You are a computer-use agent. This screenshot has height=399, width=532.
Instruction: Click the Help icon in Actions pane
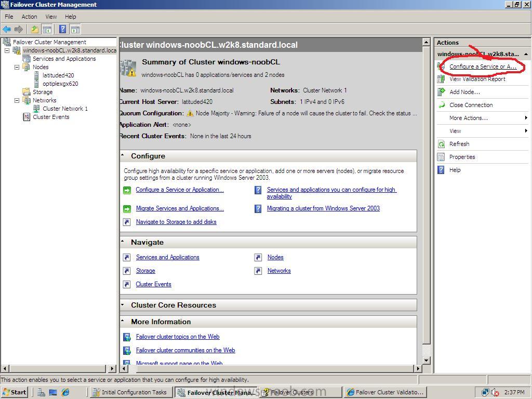(441, 170)
